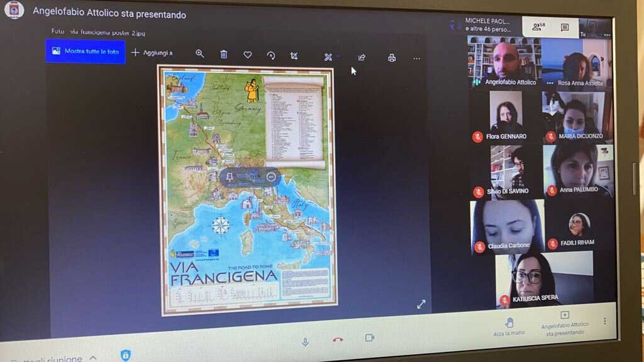
Task: Toggle the microphone in the bottom bar
Action: (305, 342)
